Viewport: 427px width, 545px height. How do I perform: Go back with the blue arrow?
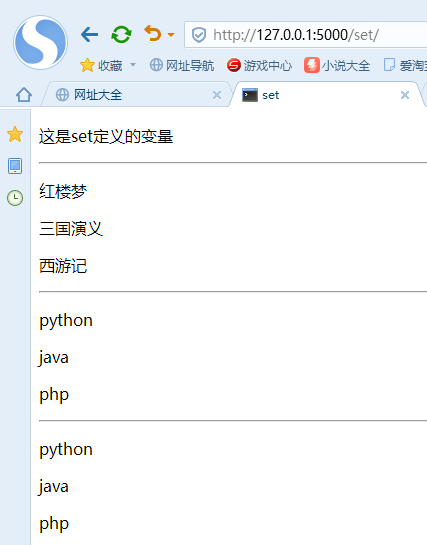click(89, 34)
